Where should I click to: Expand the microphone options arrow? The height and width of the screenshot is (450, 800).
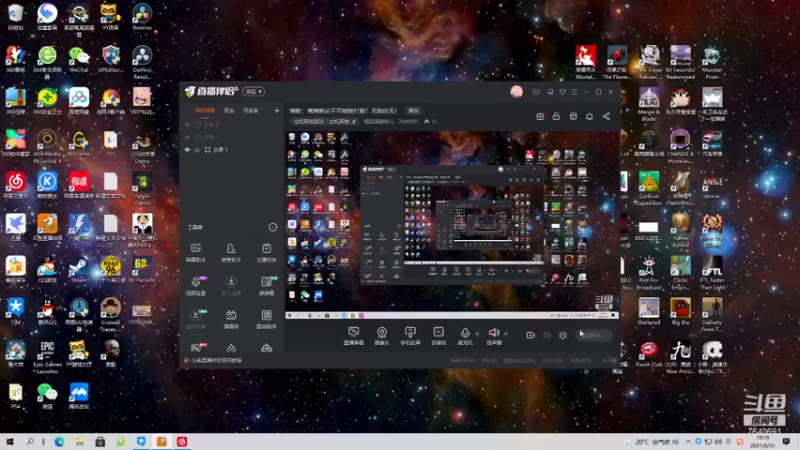[477, 334]
